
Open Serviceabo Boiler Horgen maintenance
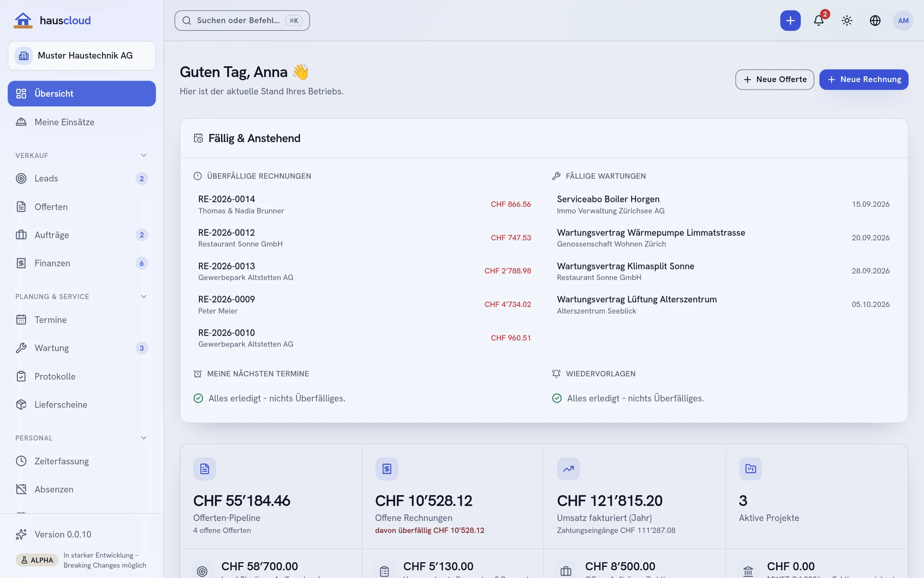(x=723, y=205)
